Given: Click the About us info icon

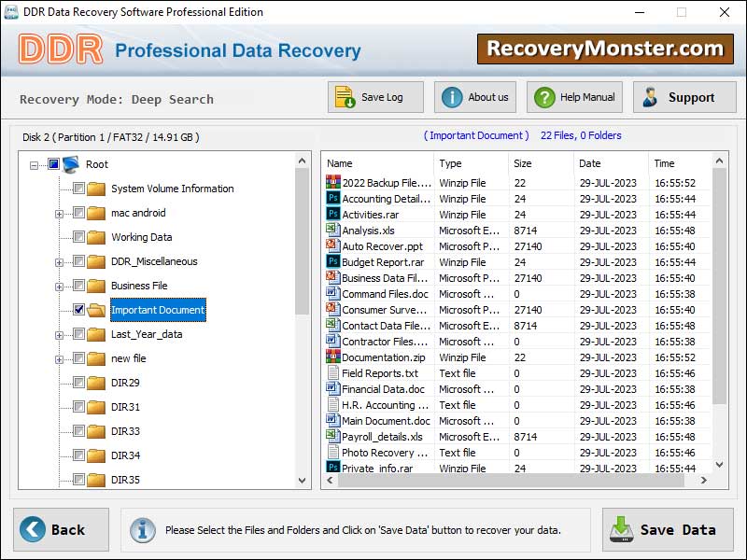Looking at the screenshot, I should tap(452, 97).
